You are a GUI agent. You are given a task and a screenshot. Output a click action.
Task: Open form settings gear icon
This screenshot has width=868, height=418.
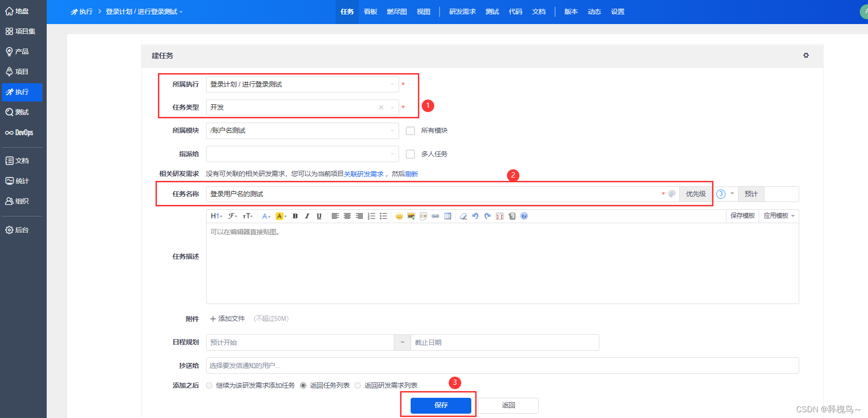[806, 55]
